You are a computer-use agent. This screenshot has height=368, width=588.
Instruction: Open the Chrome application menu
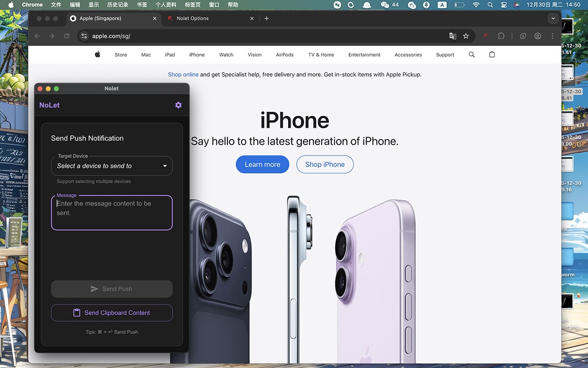(x=32, y=5)
